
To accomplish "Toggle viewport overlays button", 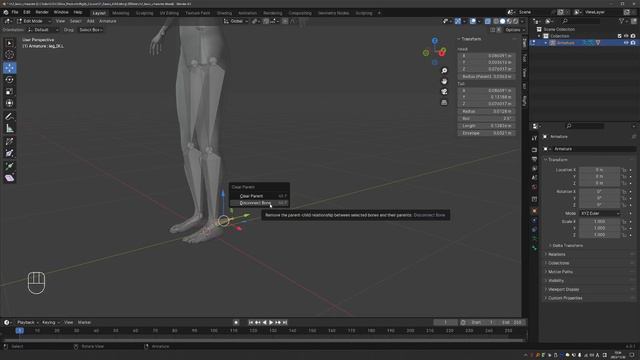I will 473,21.
